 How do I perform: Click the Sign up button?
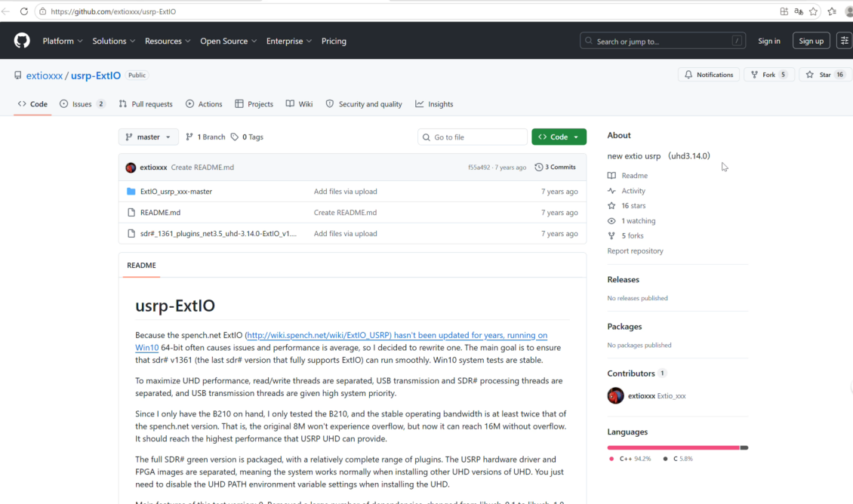pos(811,41)
